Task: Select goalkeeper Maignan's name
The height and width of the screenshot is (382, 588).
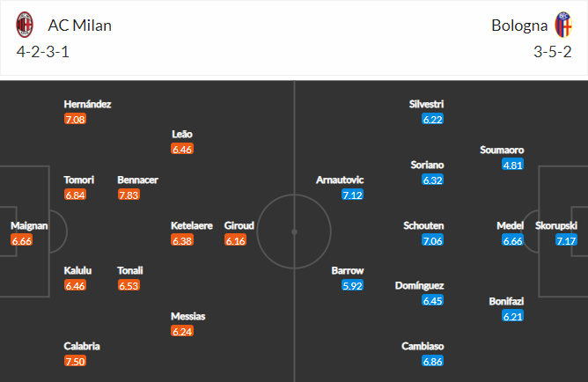Action: [29, 225]
